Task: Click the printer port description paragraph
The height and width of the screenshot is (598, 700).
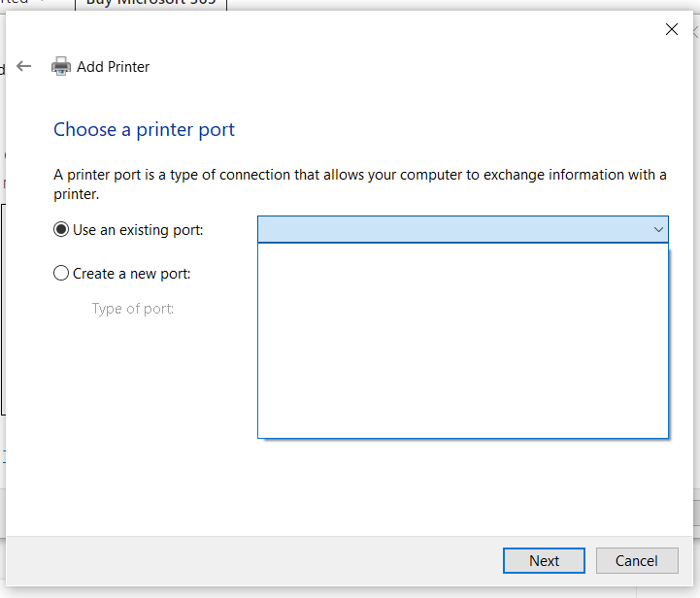Action: click(x=359, y=183)
